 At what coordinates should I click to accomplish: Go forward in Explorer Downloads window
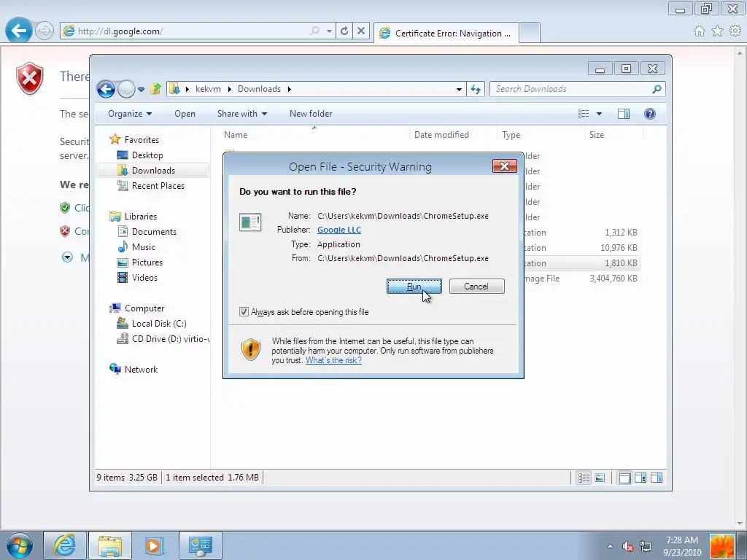point(126,89)
